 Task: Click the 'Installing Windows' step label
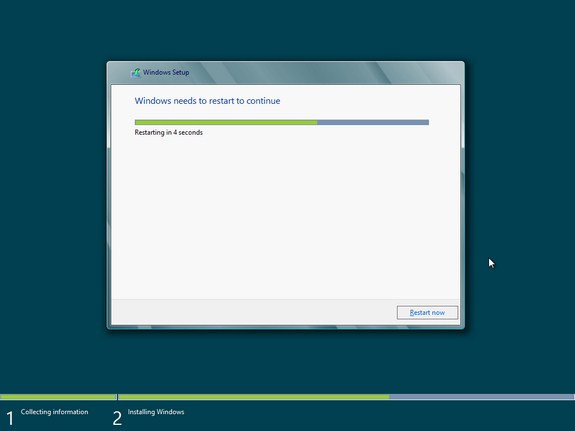[156, 412]
